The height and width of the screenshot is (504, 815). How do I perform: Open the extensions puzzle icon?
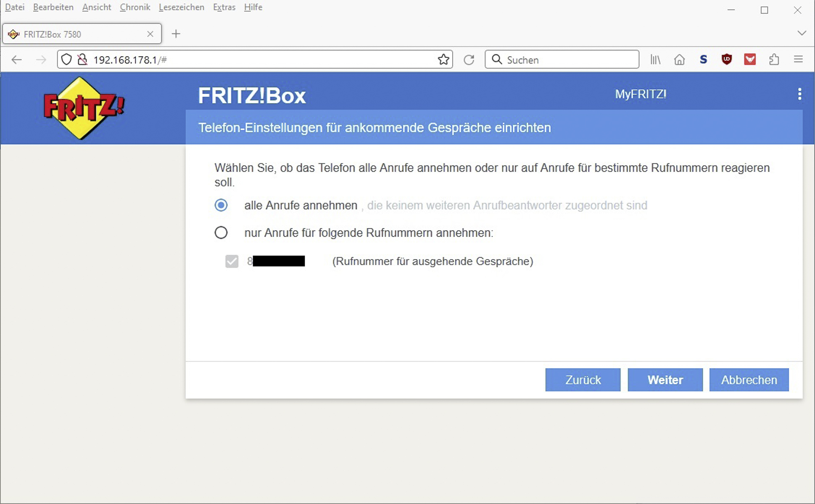[774, 60]
